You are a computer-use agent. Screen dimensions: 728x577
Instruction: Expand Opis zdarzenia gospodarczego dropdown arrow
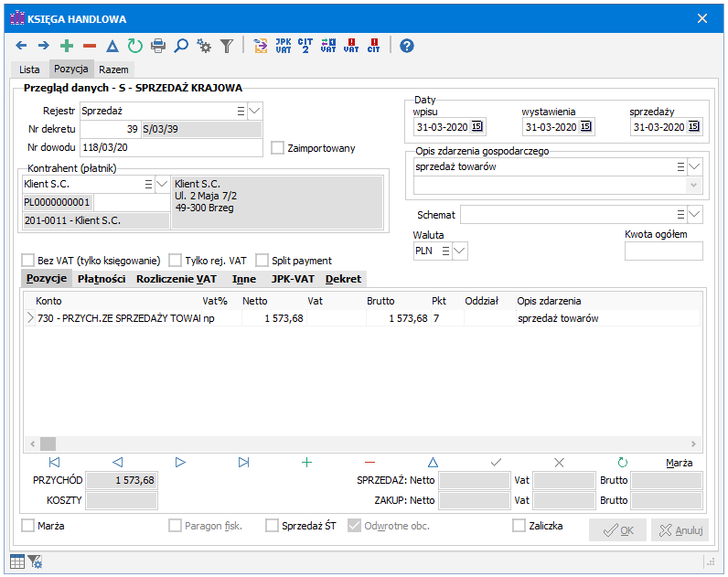pyautogui.click(x=694, y=166)
